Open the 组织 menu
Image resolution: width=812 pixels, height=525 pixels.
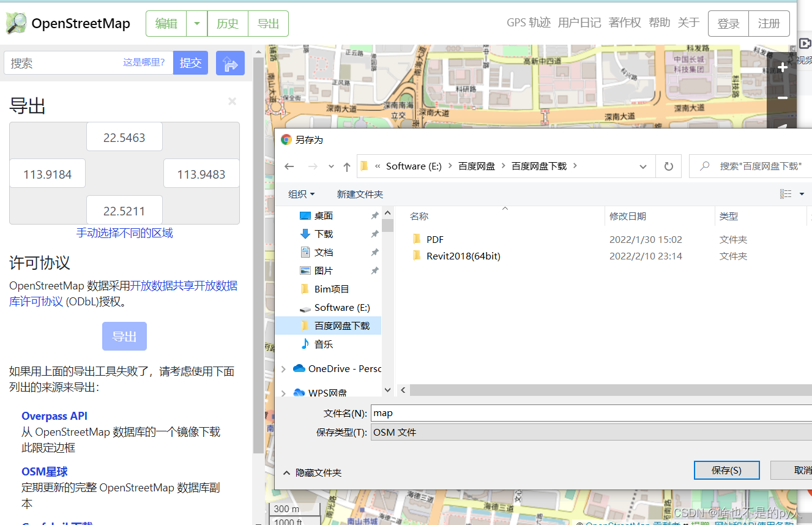301,194
